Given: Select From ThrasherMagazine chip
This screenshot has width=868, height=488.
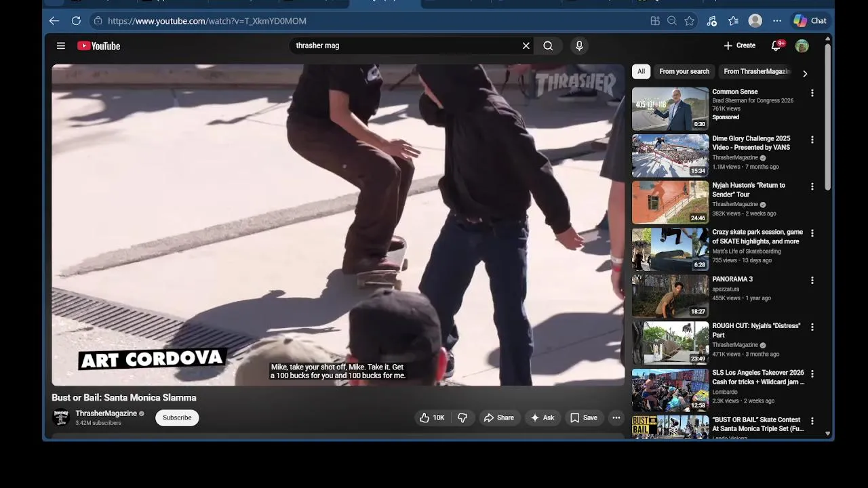Looking at the screenshot, I should 757,71.
